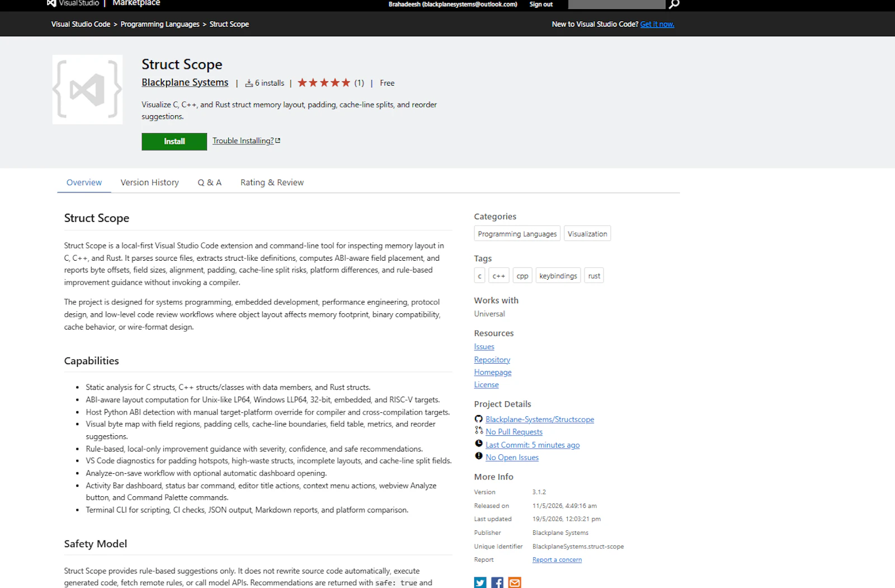Click the Struct Scope breadcrumb text

(229, 25)
